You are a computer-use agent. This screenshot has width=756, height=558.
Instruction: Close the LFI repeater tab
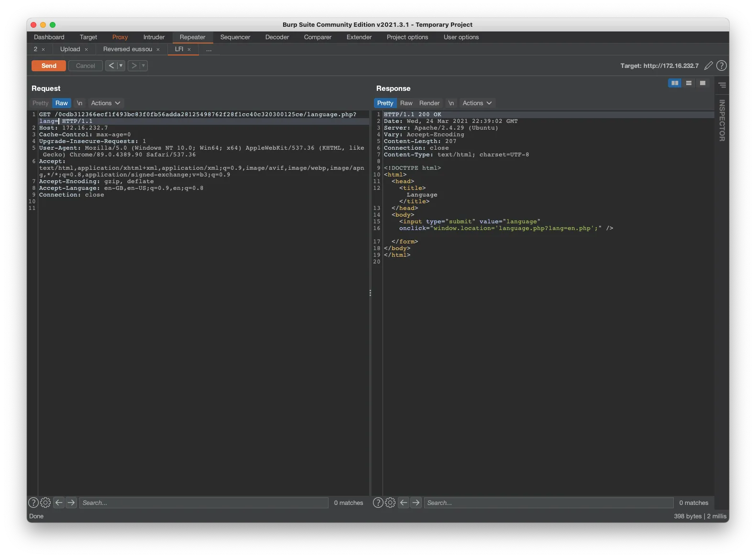(x=189, y=49)
